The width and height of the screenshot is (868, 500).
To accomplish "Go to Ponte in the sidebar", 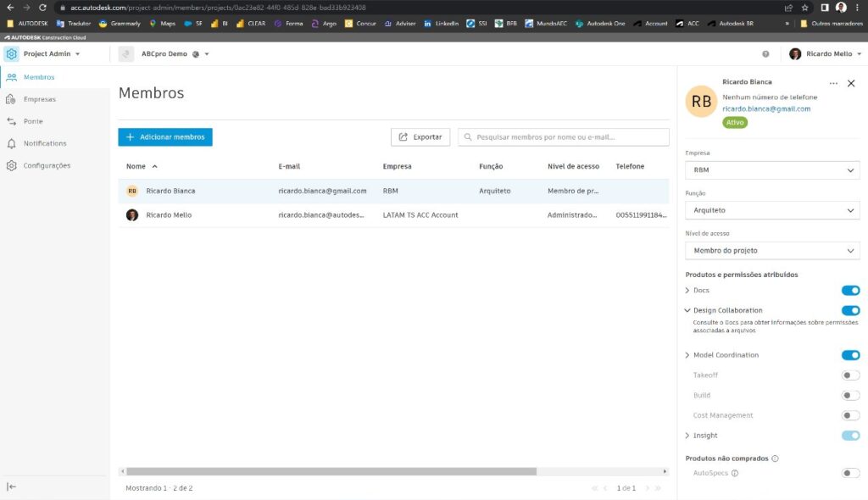I will pyautogui.click(x=33, y=121).
